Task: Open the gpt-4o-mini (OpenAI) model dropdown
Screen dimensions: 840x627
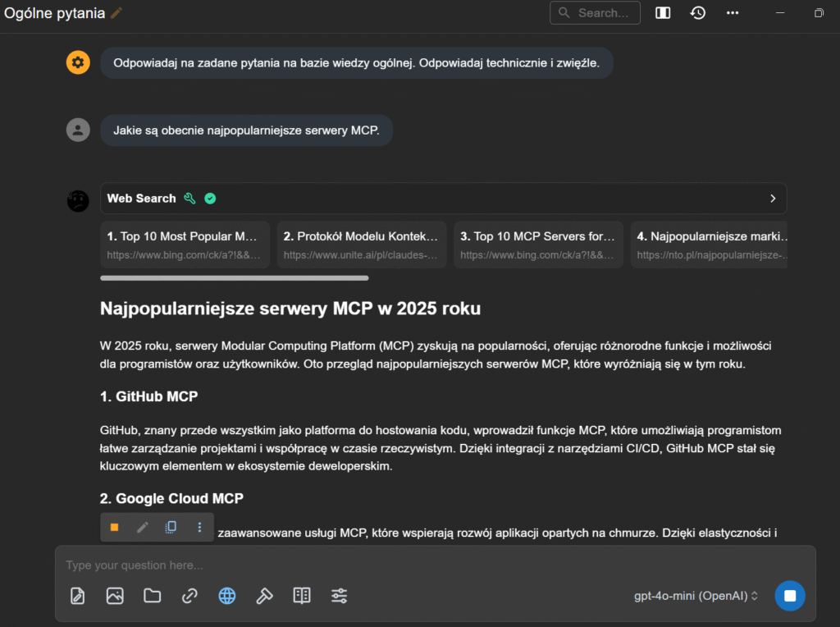Action: 696,596
